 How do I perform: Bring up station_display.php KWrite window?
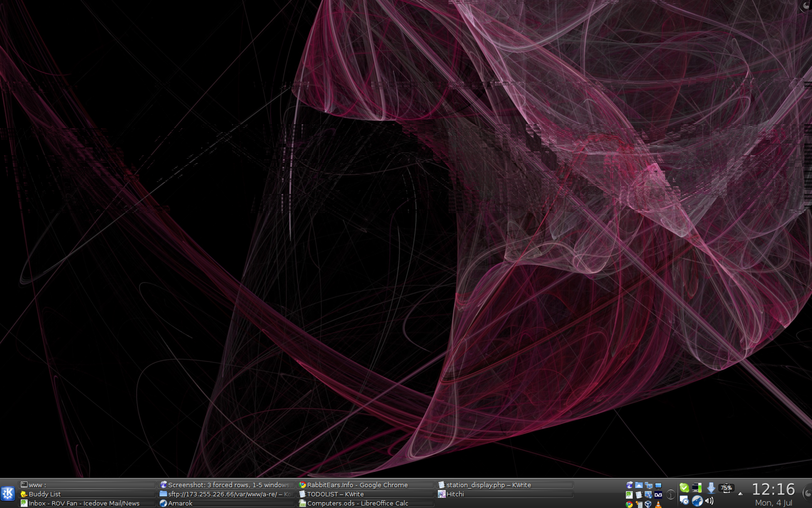coord(488,485)
